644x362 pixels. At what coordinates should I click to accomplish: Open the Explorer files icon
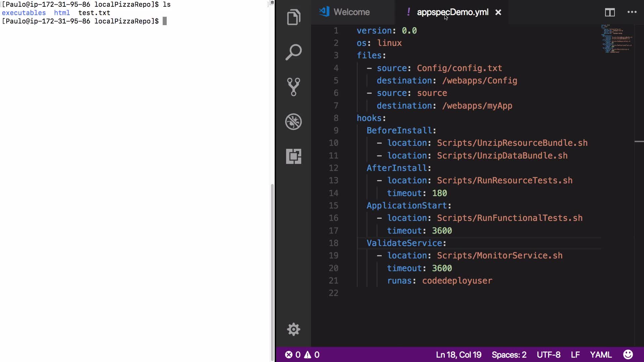click(x=293, y=17)
